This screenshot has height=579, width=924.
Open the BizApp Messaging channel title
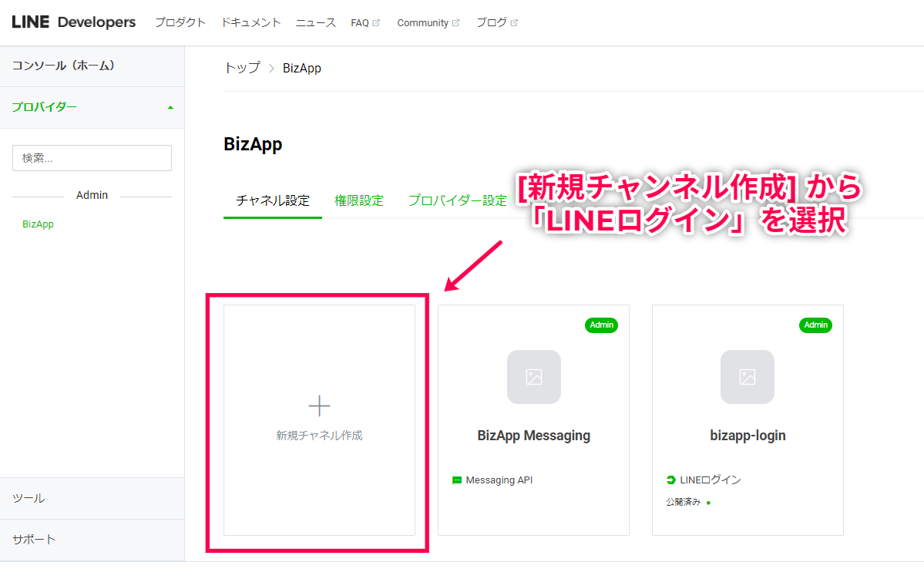click(x=534, y=436)
